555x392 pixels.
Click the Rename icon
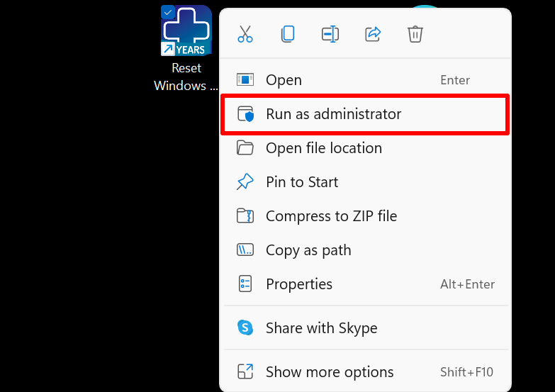(x=330, y=34)
